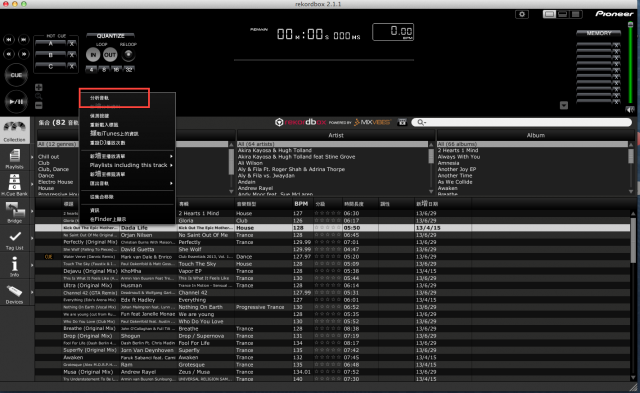Set loop IN point
Image resolution: width=640 pixels, height=393 pixels.
click(x=93, y=55)
